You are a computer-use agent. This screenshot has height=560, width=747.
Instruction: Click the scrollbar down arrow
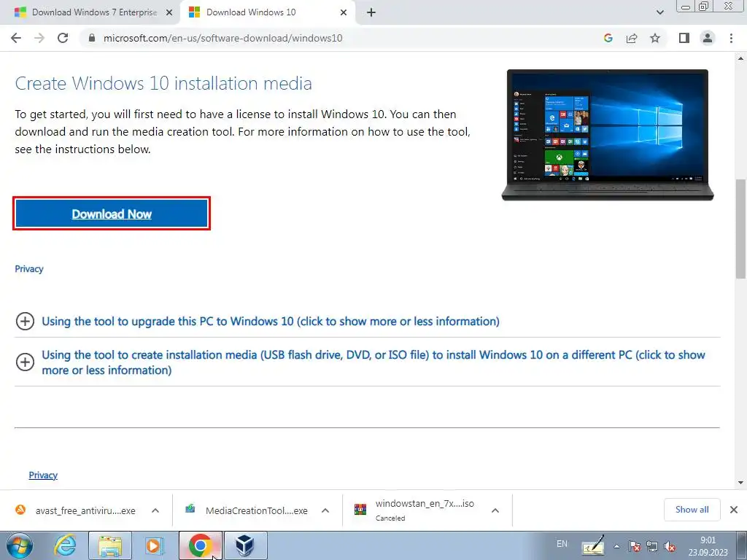[x=741, y=483]
